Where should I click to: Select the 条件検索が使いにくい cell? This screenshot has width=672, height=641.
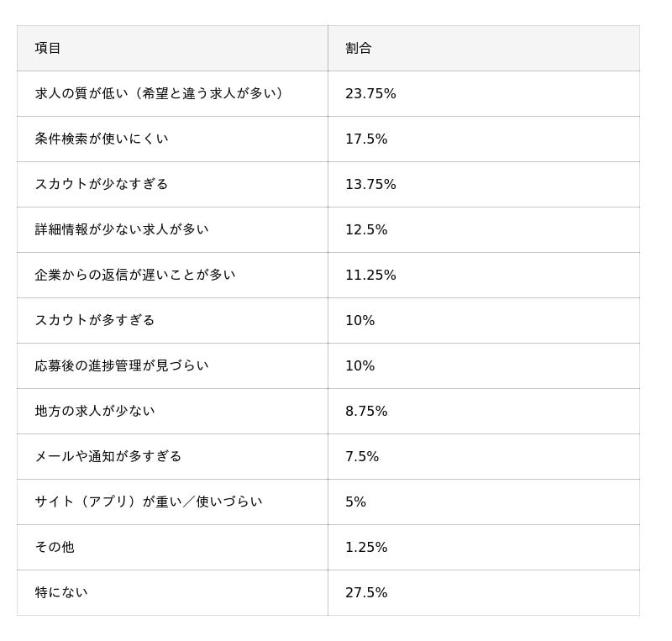click(x=102, y=139)
